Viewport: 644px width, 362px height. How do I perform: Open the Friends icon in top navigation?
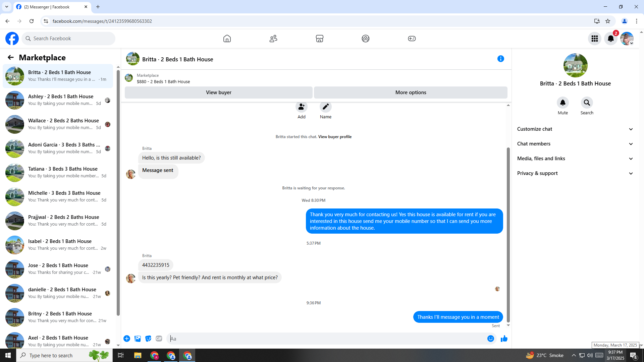coord(273,39)
